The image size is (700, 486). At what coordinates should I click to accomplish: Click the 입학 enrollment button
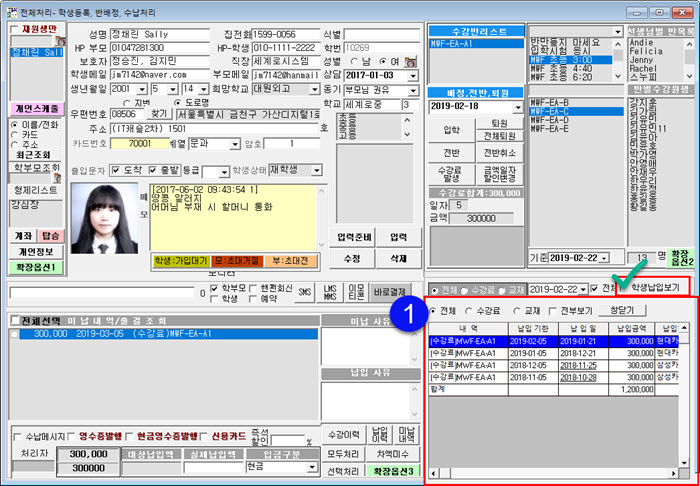(x=452, y=130)
